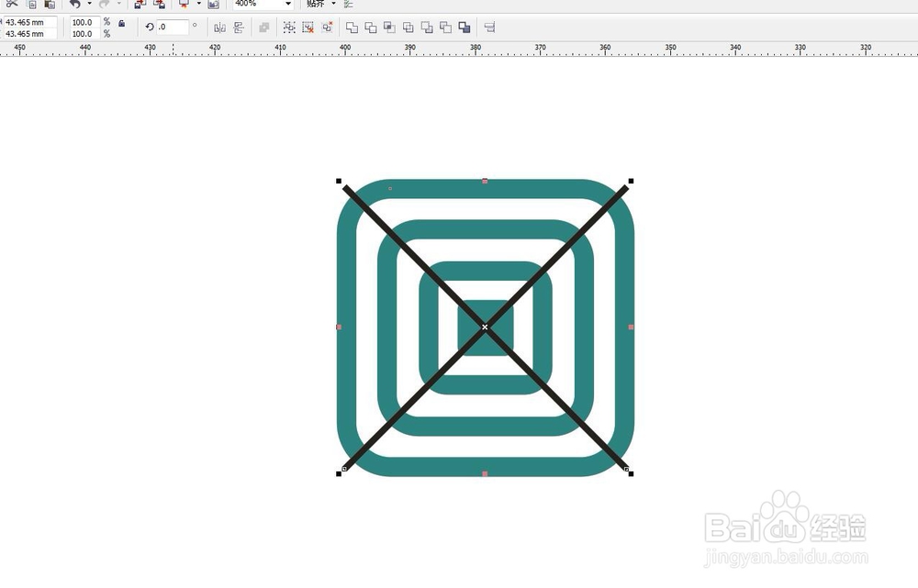Click the horizontal scale factor 100.0 field
Viewport: 918px width, 588px height.
pyautogui.click(x=84, y=22)
